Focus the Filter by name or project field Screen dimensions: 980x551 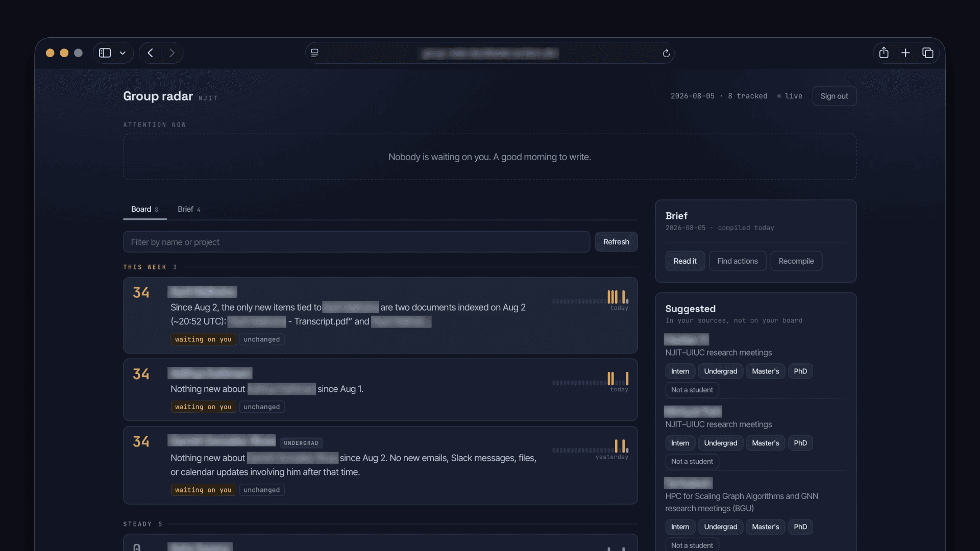(356, 242)
